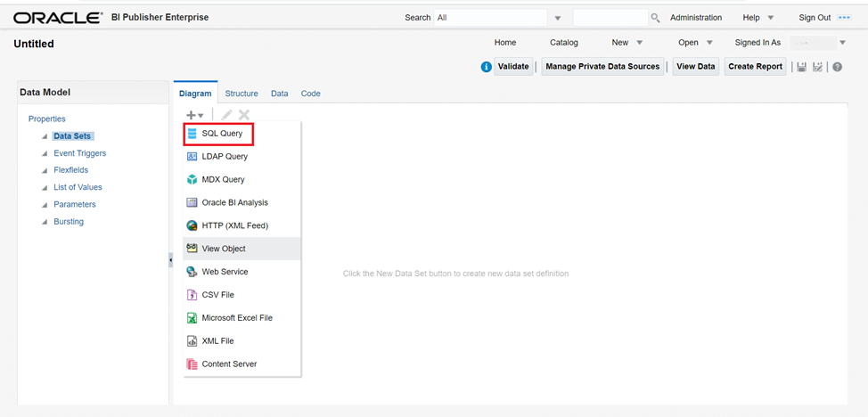Click the Oracle BI Analysis icon

(x=192, y=202)
